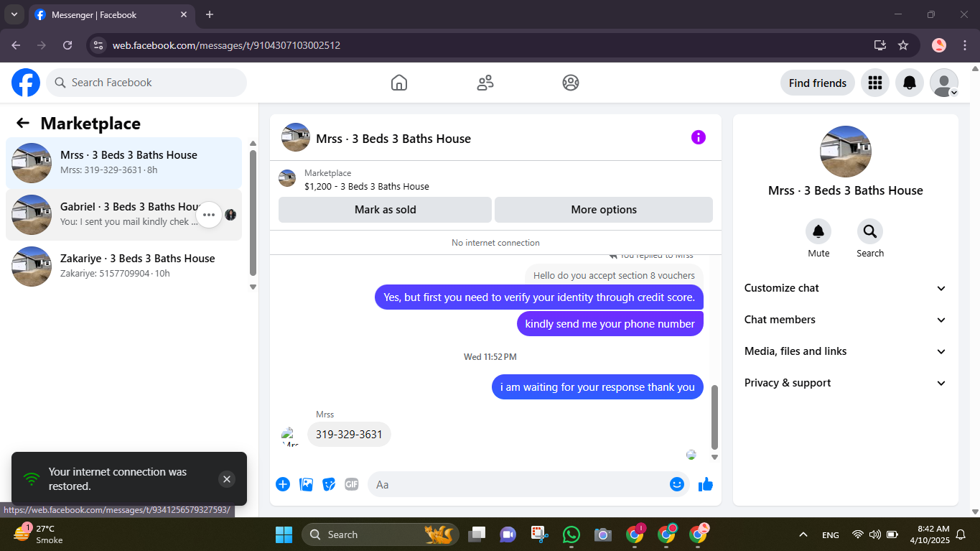The width and height of the screenshot is (980, 551).
Task: Click "i am waiting for your response" message
Action: pos(597,387)
